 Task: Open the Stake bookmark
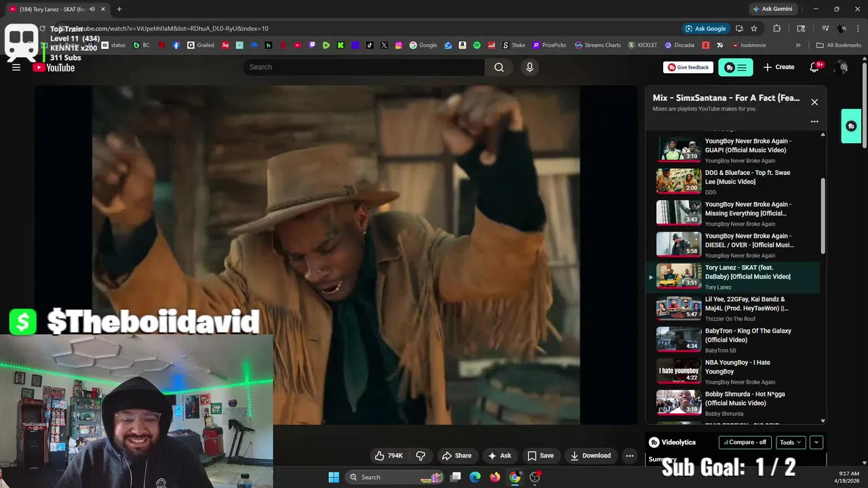pos(513,45)
